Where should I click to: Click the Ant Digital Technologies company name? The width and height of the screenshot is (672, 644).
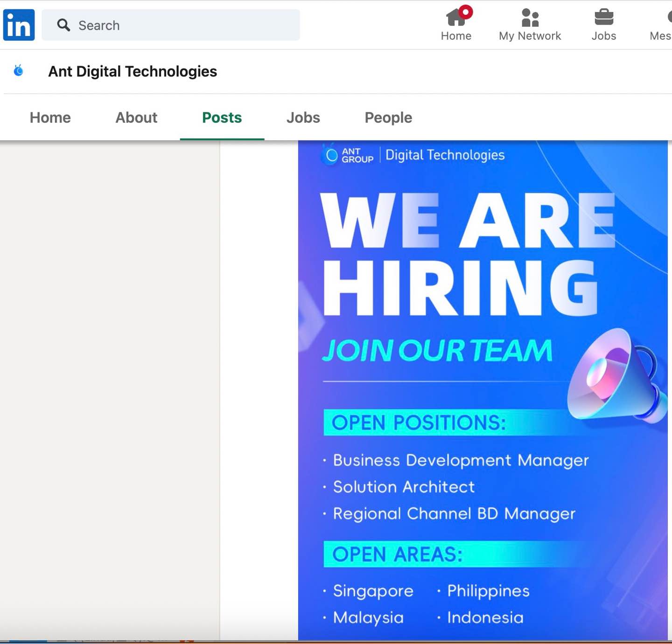point(133,71)
